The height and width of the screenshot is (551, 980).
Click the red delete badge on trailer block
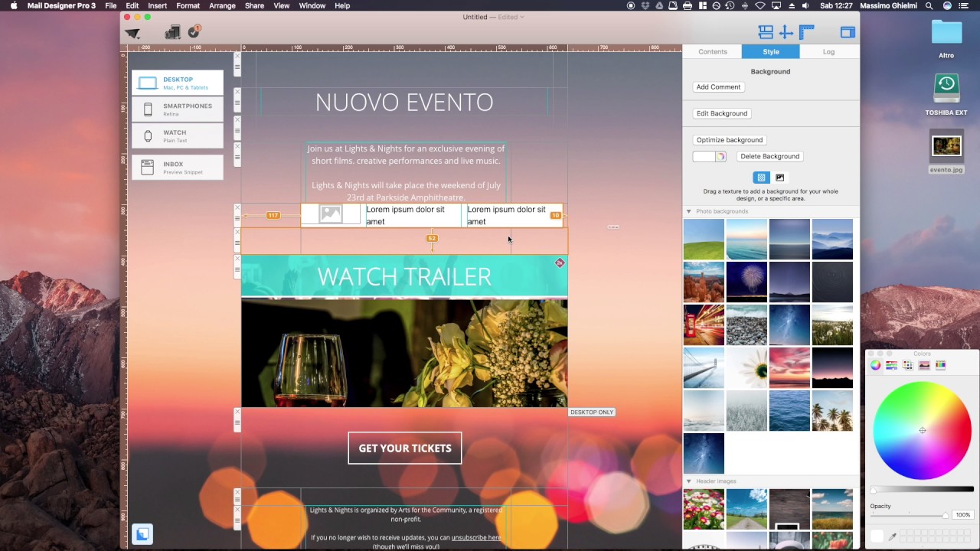(560, 262)
